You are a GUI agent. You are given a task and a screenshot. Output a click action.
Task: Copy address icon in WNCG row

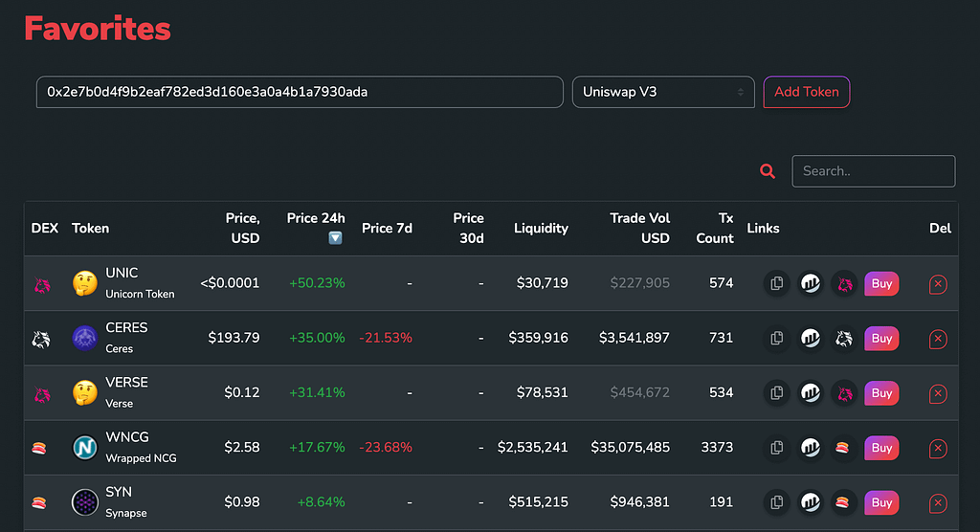(x=777, y=448)
